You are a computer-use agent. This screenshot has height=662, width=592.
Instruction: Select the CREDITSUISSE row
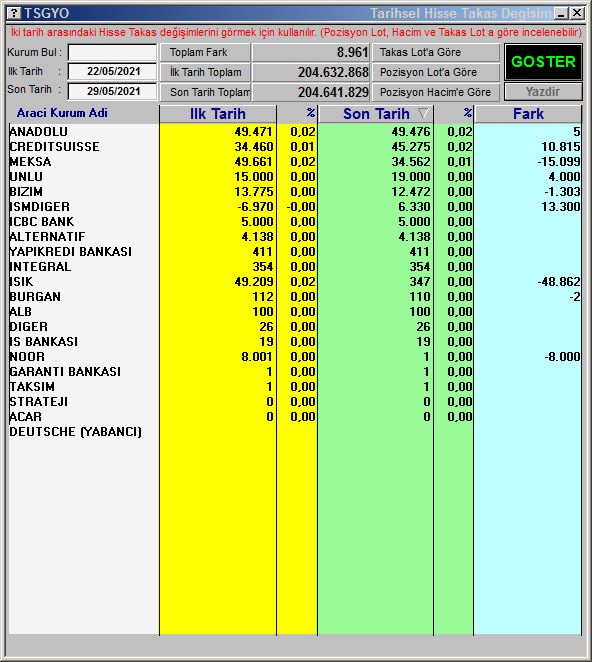(x=295, y=147)
